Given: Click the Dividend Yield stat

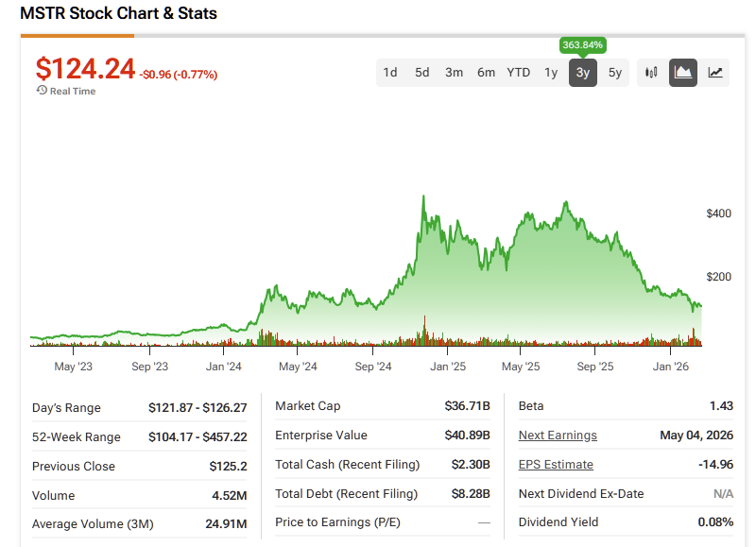Looking at the screenshot, I should pos(558,521).
